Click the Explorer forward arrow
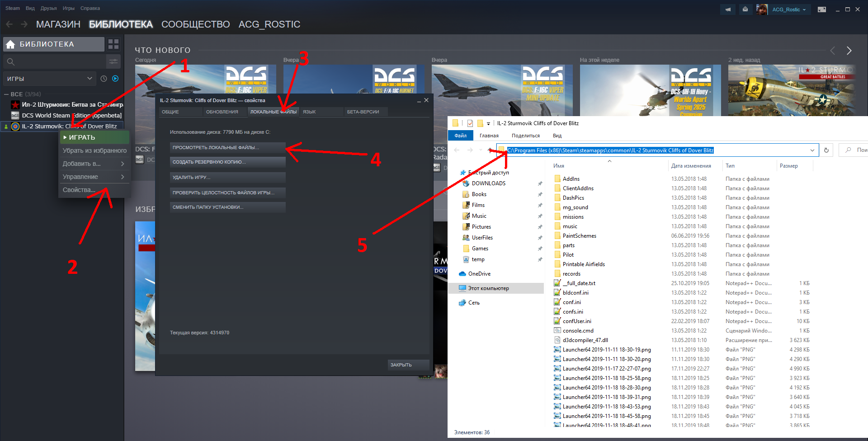The width and height of the screenshot is (868, 441). (470, 150)
